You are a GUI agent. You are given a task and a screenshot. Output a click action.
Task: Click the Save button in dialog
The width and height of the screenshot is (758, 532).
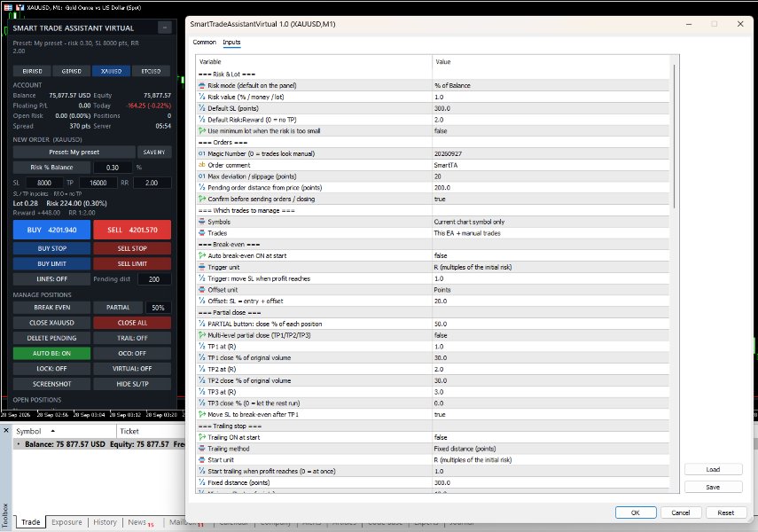(x=713, y=487)
